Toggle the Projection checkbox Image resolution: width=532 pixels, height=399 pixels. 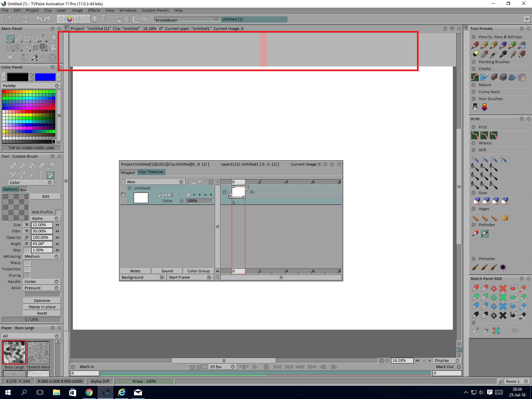pos(27,269)
